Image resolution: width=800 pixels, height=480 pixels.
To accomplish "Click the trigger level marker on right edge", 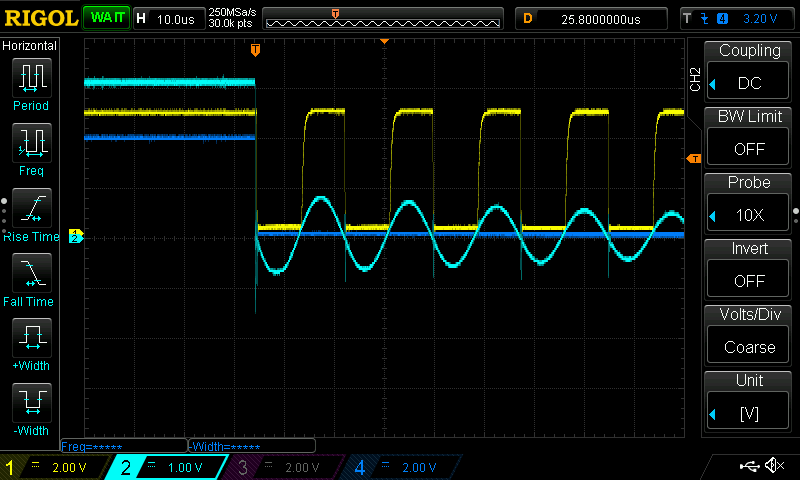I will tap(694, 159).
